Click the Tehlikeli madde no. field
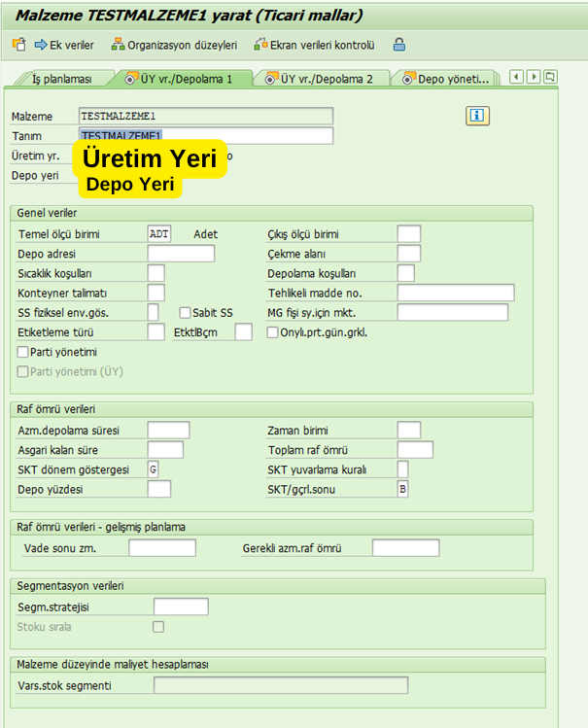Image resolution: width=588 pixels, height=728 pixels. click(x=455, y=293)
